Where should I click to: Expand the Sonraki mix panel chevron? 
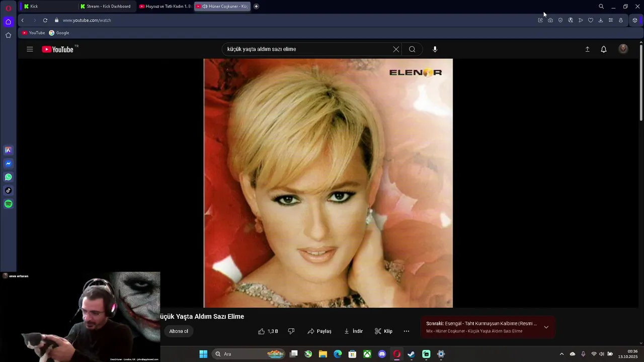click(x=546, y=327)
